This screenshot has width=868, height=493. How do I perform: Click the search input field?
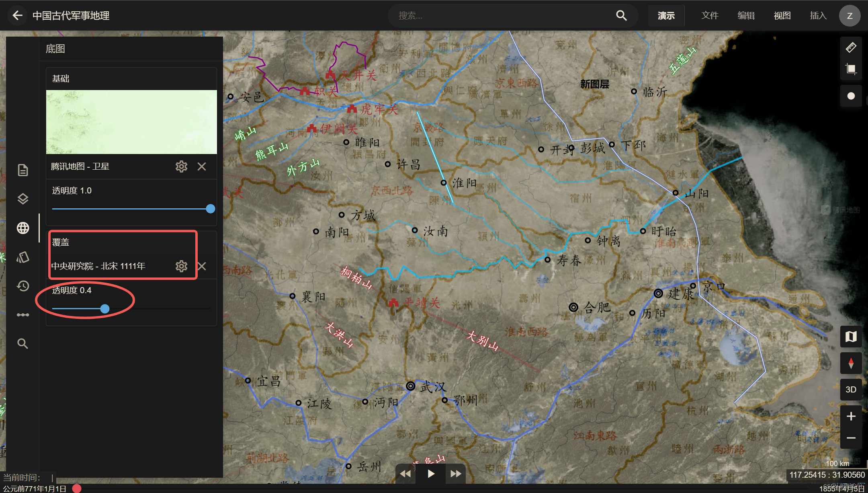[502, 16]
